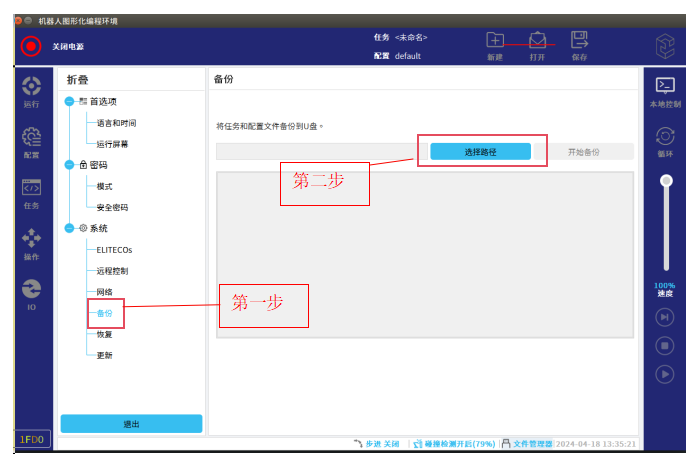Click the speed slider handle
This screenshot has width=697, height=472.
[665, 181]
